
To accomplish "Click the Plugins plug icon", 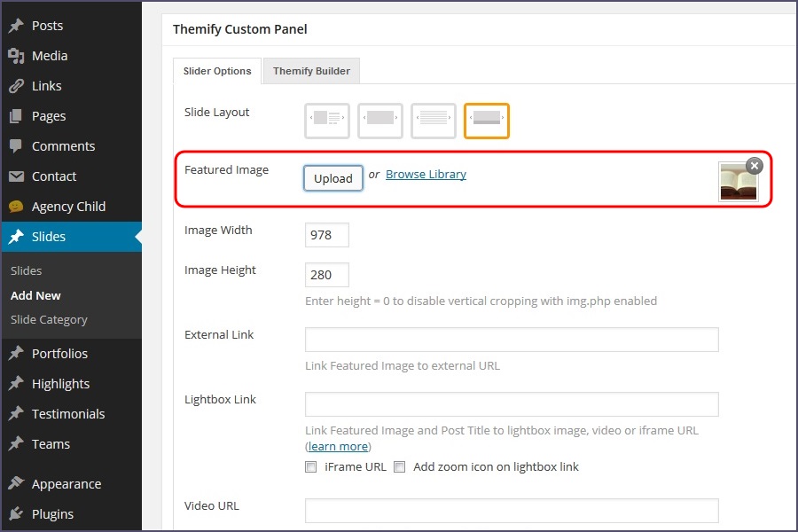I will click(16, 514).
